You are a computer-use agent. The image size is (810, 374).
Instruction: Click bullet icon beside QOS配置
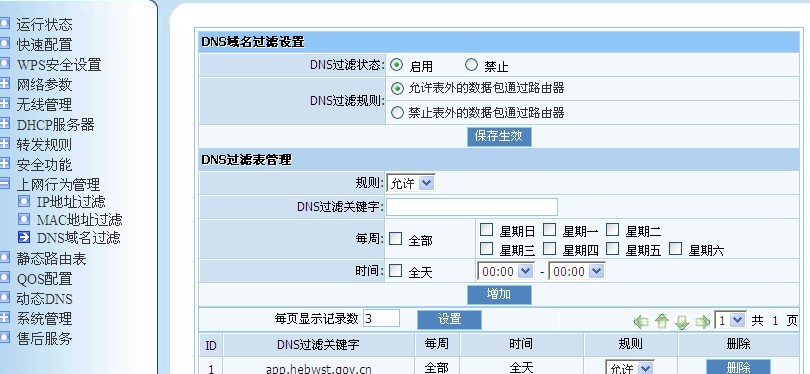(5, 277)
